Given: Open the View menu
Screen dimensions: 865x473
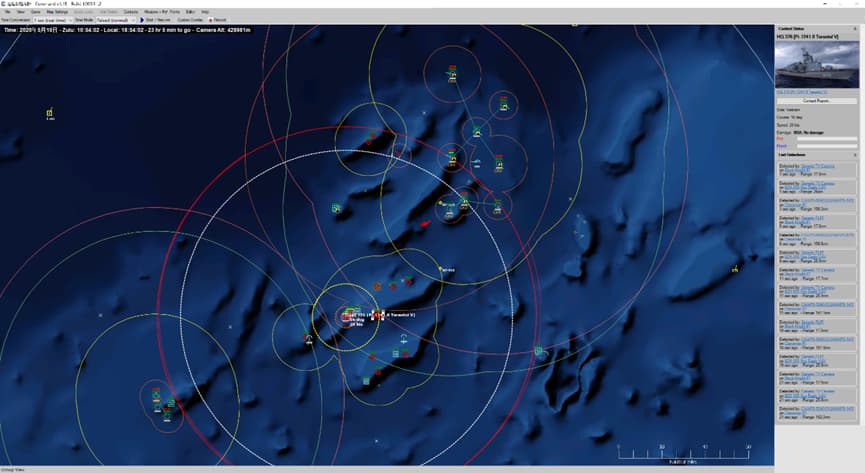Looking at the screenshot, I should (21, 12).
